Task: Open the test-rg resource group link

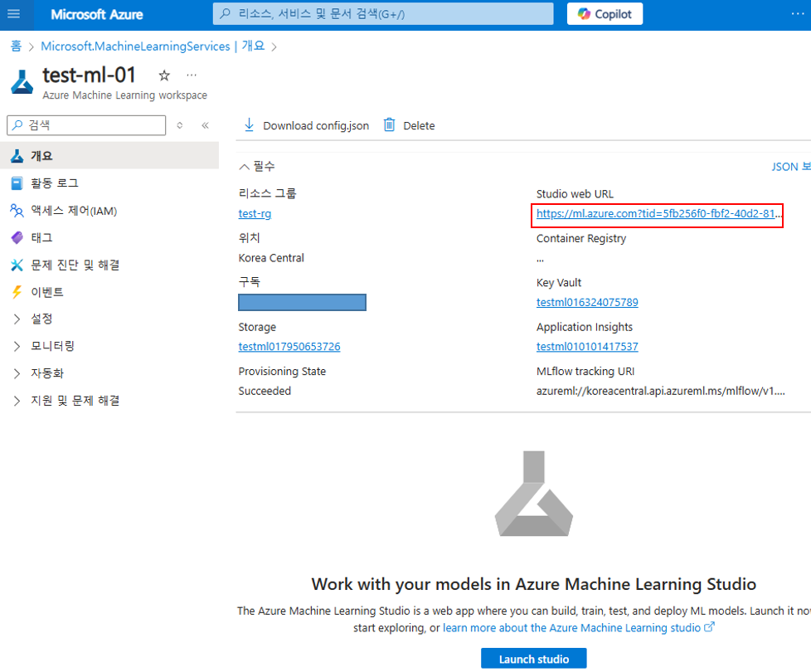Action: click(x=255, y=214)
